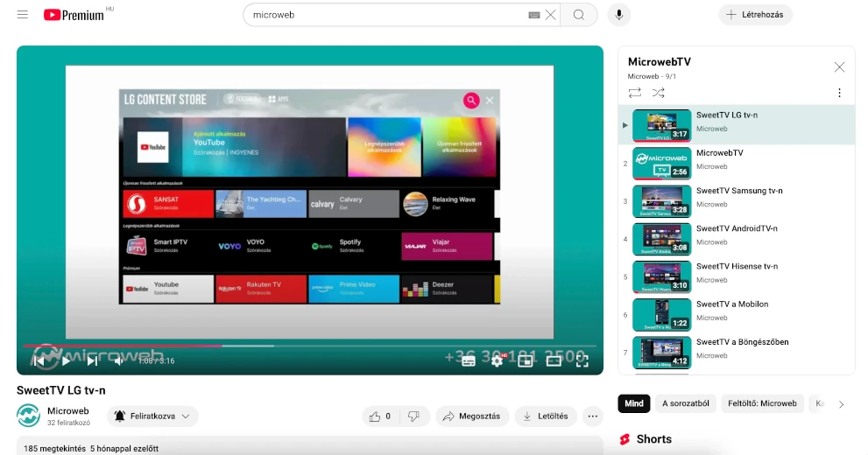This screenshot has height=455, width=868.
Task: Play the paused video
Action: point(66,361)
